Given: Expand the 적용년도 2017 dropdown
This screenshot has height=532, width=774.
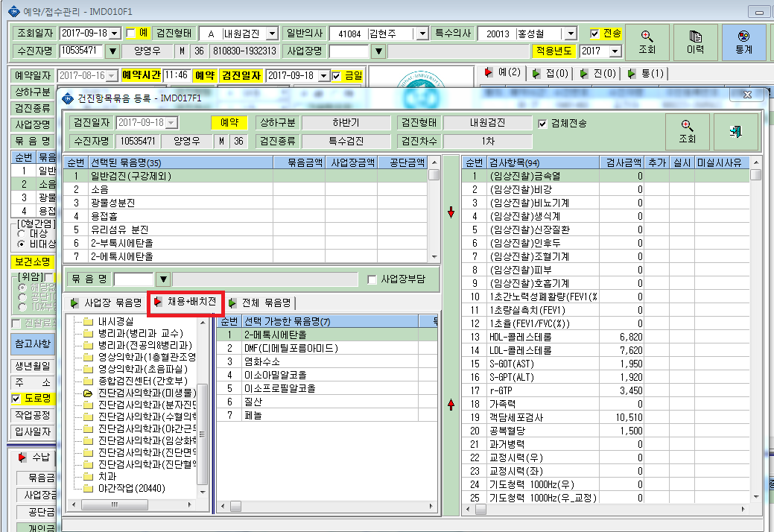Looking at the screenshot, I should tap(615, 51).
